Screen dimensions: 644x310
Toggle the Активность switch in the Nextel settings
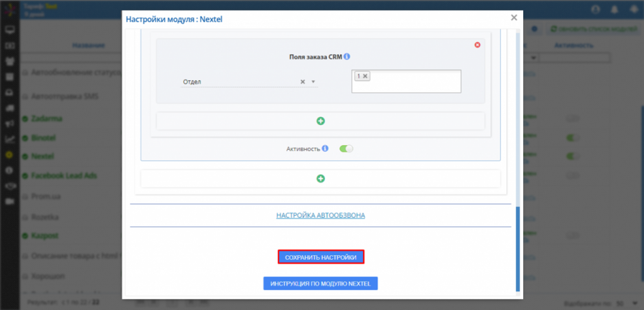pyautogui.click(x=347, y=148)
